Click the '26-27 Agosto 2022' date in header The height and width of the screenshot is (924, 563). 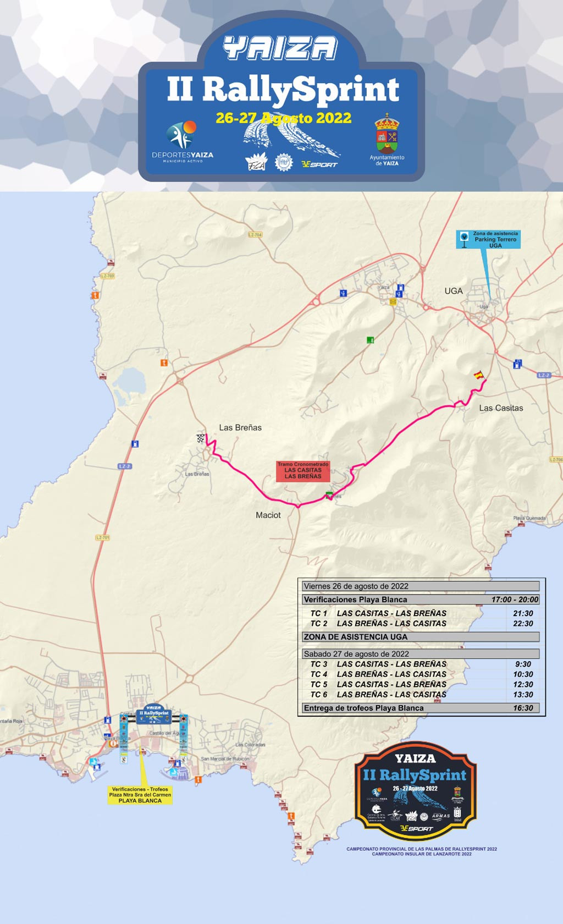coord(284,118)
